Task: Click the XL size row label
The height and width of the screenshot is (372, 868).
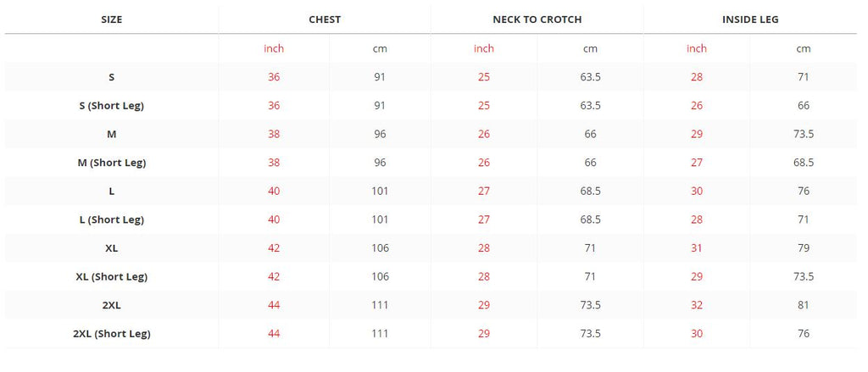Action: click(111, 248)
